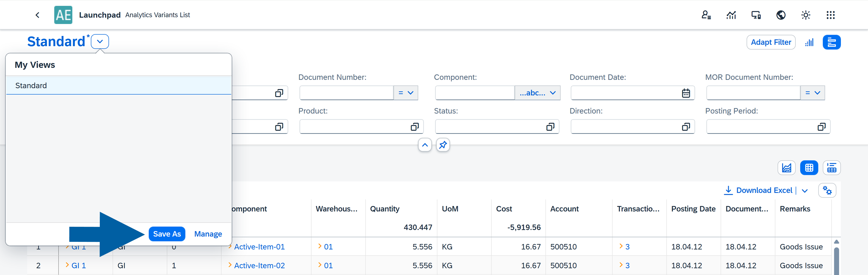Expand the Standard view dropdown

[100, 41]
